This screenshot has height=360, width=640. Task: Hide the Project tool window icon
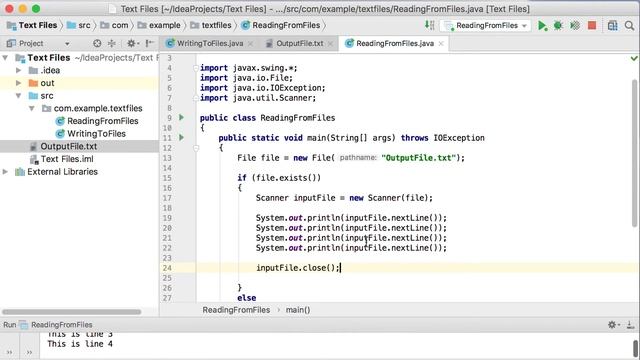click(149, 43)
